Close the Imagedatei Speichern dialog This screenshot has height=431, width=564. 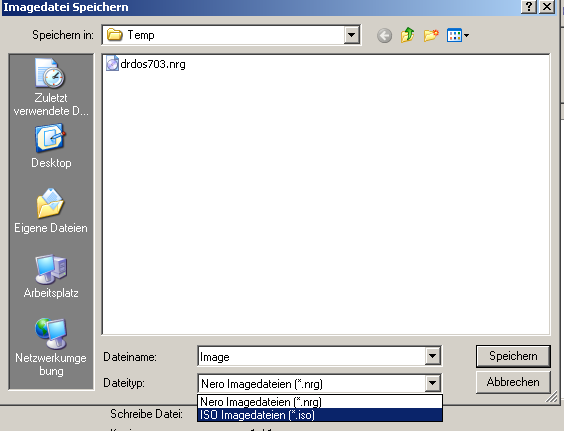click(x=547, y=7)
